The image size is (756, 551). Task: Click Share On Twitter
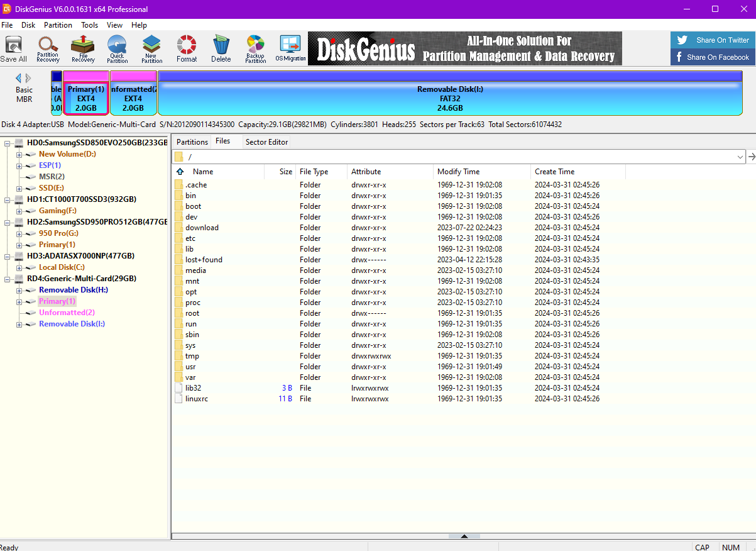(712, 39)
